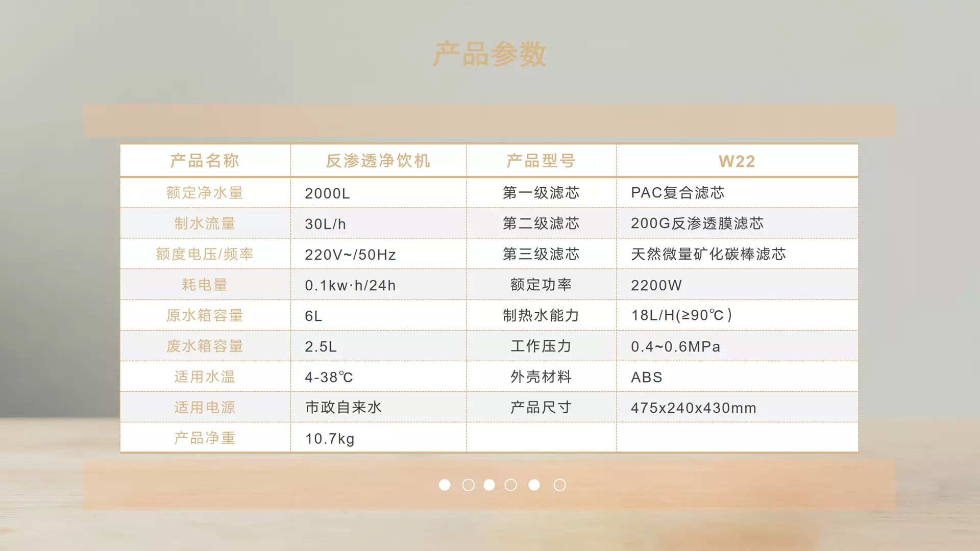Select the second pagination dot
The image size is (980, 551).
468,485
